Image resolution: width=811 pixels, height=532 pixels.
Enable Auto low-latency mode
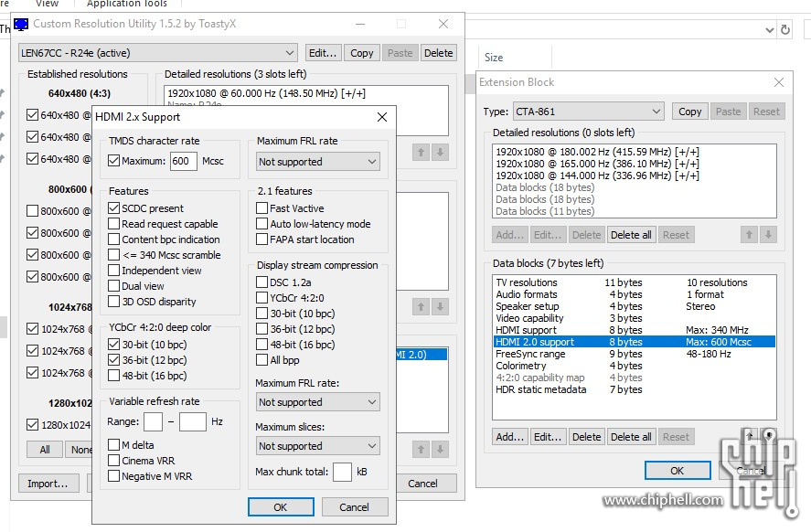[x=261, y=223]
